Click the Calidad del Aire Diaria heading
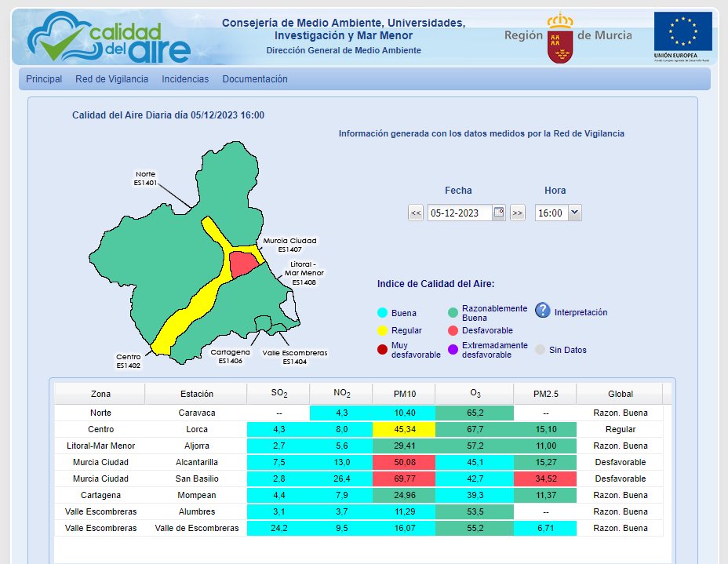 pyautogui.click(x=168, y=115)
